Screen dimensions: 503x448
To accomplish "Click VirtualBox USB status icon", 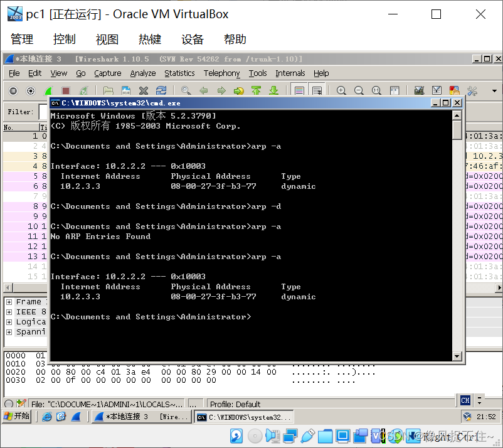I will [x=308, y=436].
